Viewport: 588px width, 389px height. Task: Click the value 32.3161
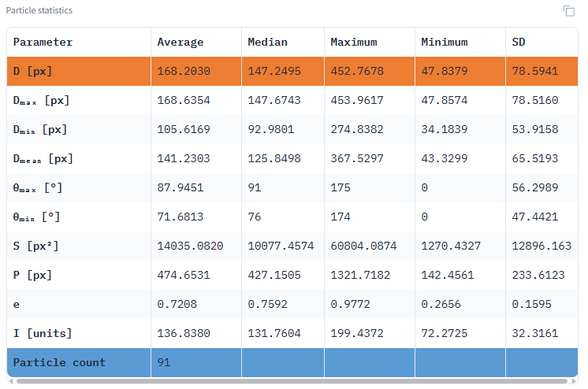535,334
